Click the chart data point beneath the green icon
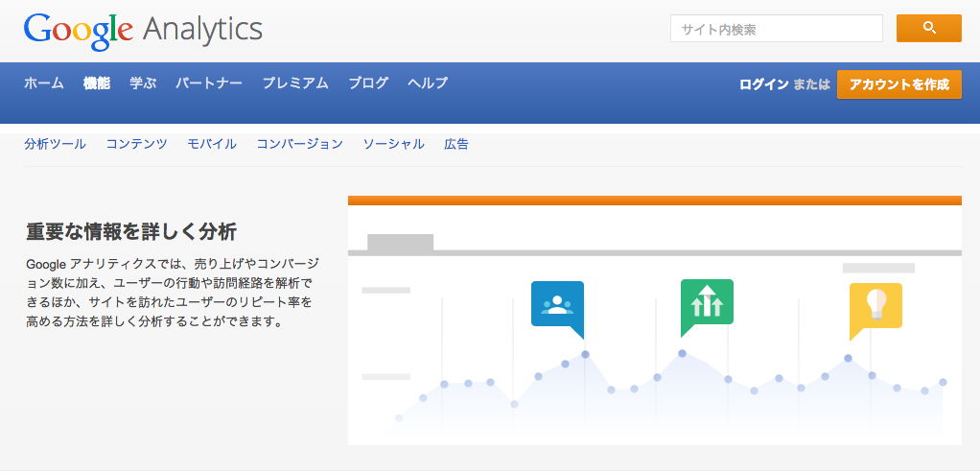This screenshot has width=980, height=473. pos(682,353)
